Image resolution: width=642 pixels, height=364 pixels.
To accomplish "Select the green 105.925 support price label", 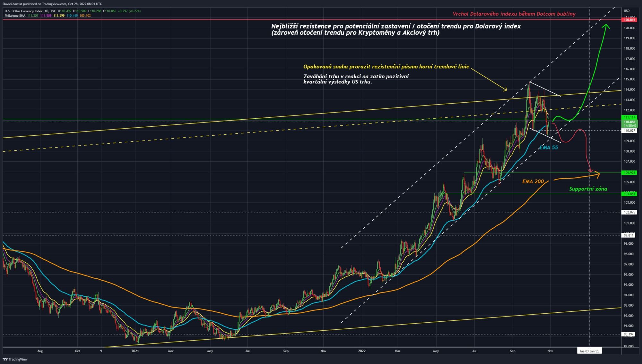I will click(x=629, y=173).
